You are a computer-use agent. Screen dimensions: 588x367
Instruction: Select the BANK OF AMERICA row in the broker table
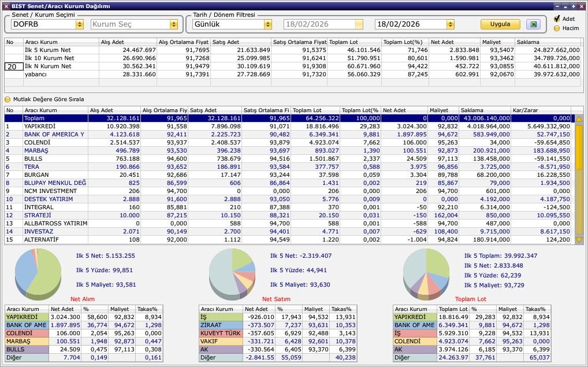click(54, 135)
